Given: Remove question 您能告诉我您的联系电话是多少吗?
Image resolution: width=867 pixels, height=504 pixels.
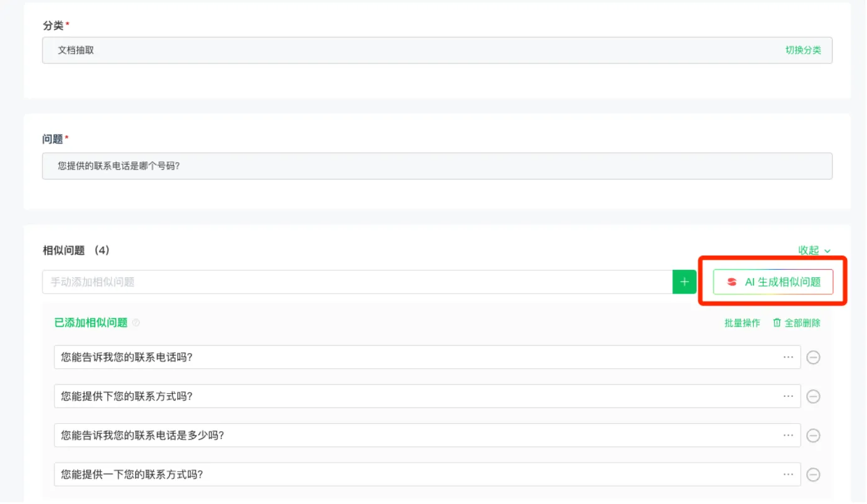Looking at the screenshot, I should tap(813, 436).
